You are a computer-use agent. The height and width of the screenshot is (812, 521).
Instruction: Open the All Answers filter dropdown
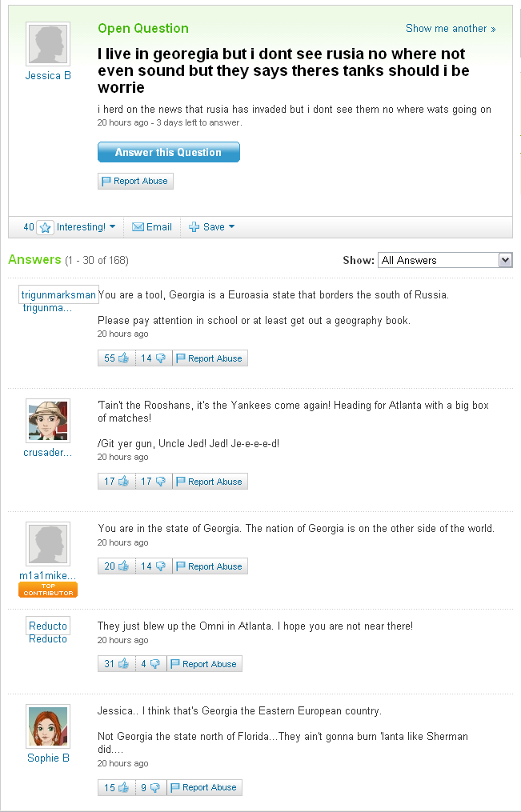pos(445,260)
